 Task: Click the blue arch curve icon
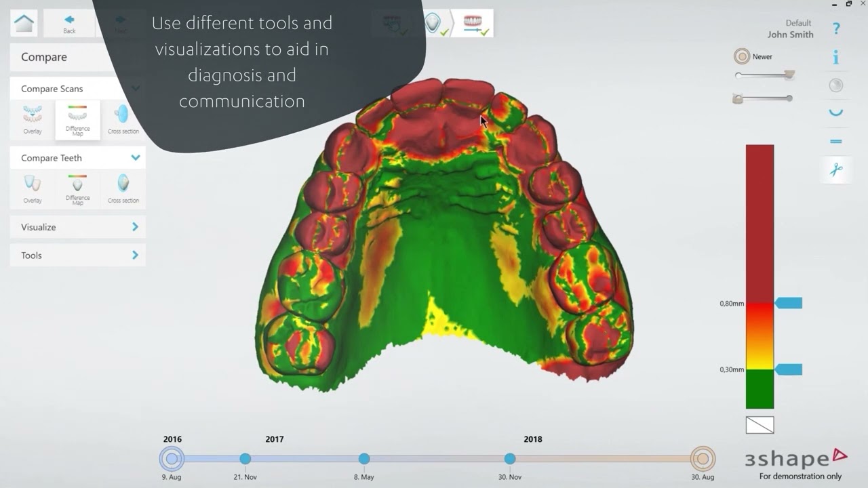[836, 113]
